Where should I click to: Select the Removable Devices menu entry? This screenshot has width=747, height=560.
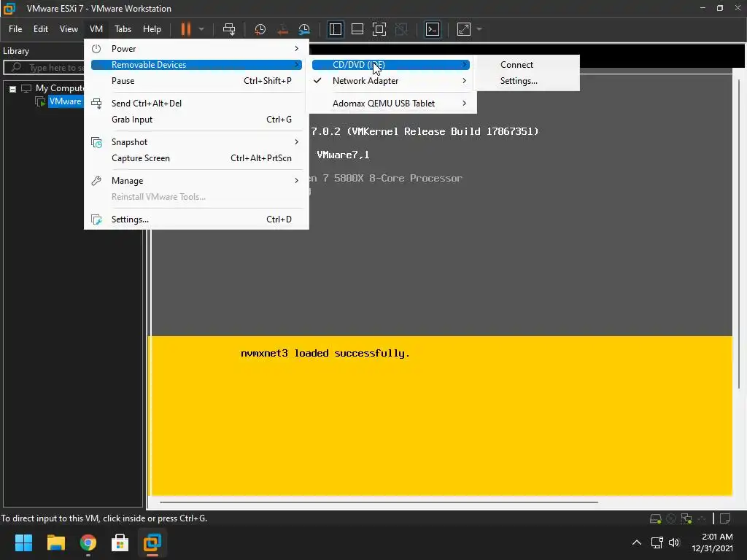[x=196, y=65]
